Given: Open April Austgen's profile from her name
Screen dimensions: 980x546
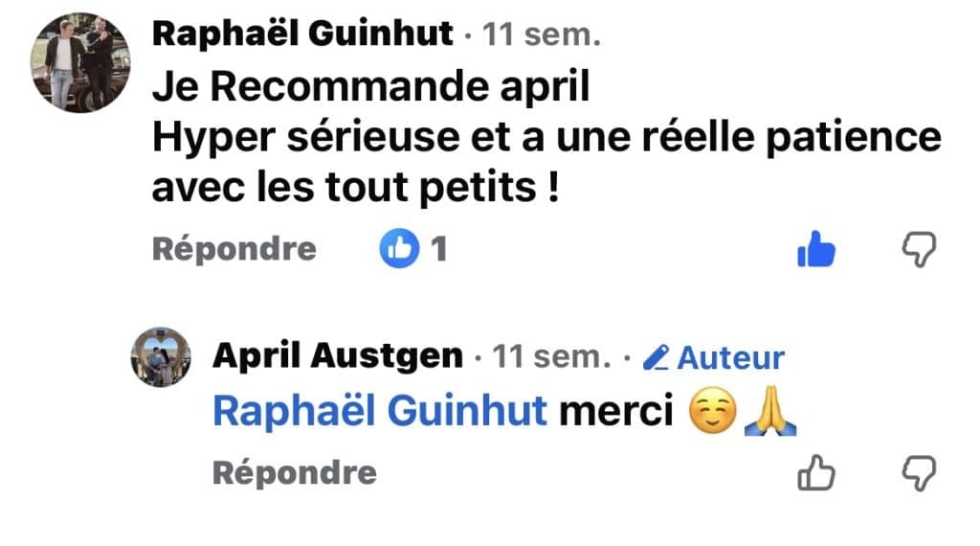Looking at the screenshot, I should tap(338, 357).
